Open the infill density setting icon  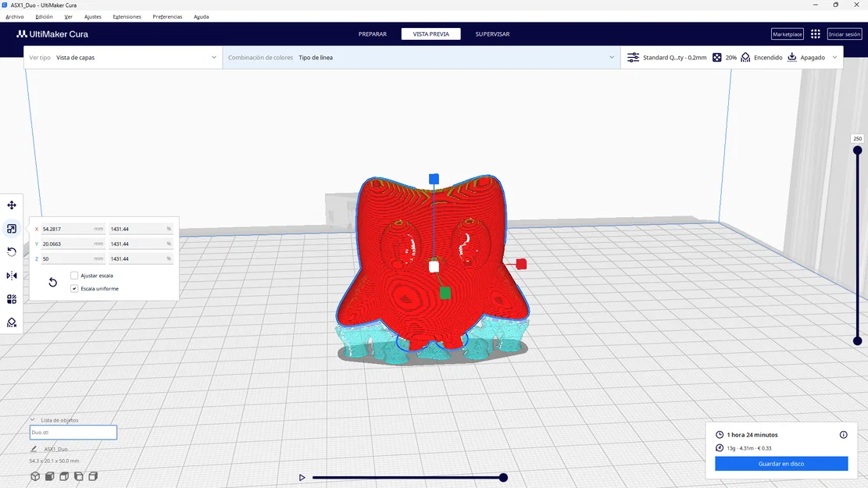[717, 57]
